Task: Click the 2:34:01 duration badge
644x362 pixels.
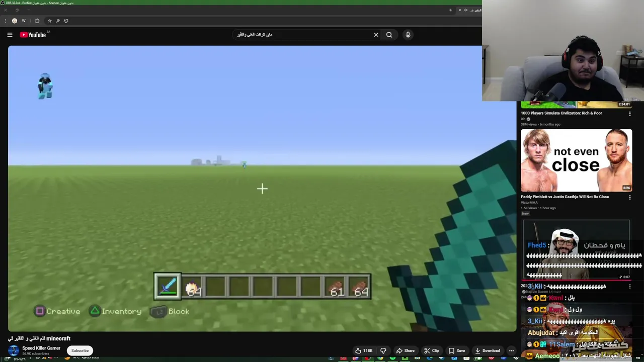Action: pos(624,104)
